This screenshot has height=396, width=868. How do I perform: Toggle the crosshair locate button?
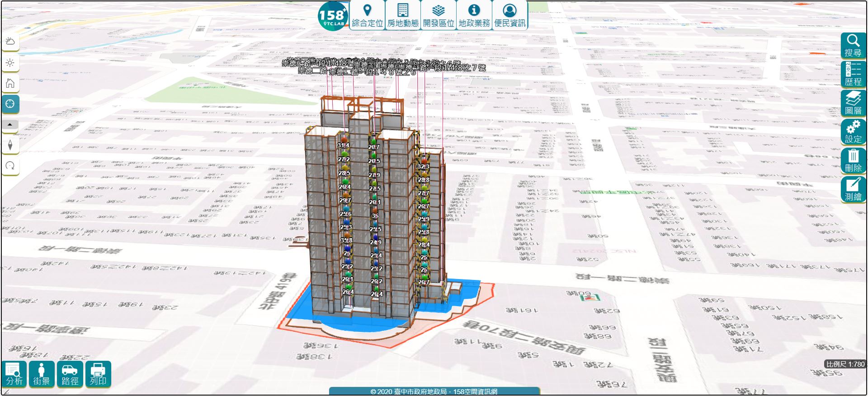click(10, 104)
